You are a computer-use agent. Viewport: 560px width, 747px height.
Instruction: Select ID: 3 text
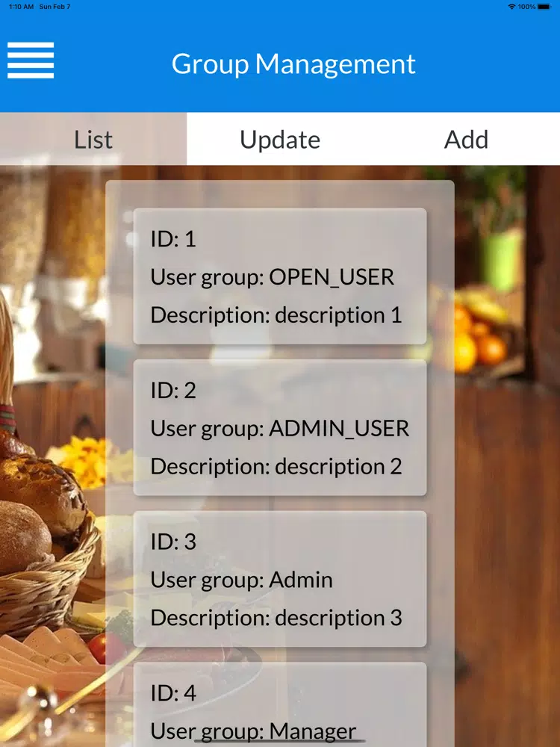173,542
